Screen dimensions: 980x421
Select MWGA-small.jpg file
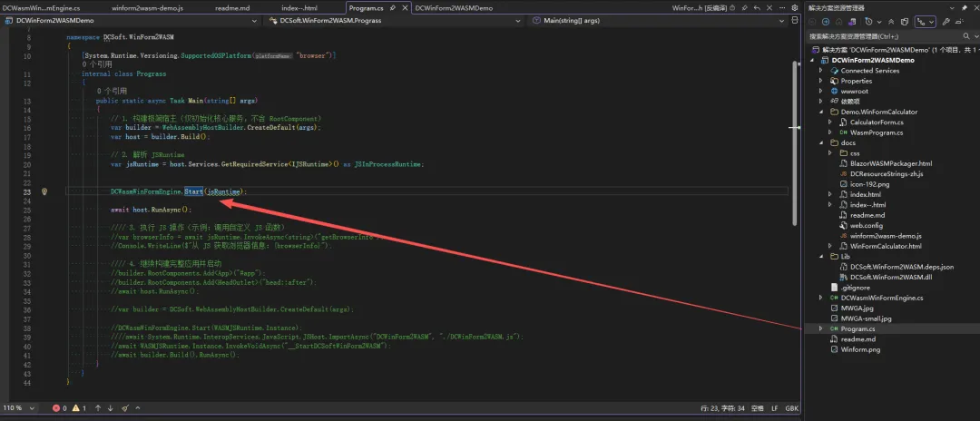tap(865, 318)
